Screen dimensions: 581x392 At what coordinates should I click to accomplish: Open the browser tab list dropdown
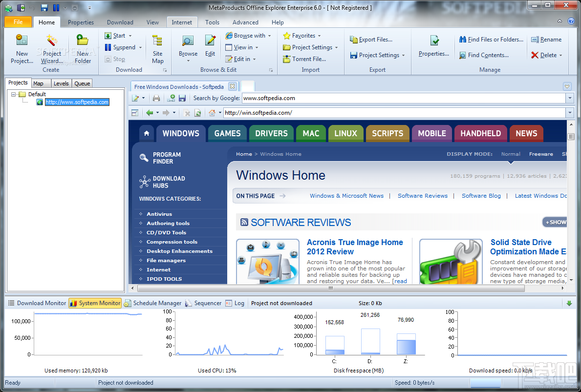[x=567, y=86]
